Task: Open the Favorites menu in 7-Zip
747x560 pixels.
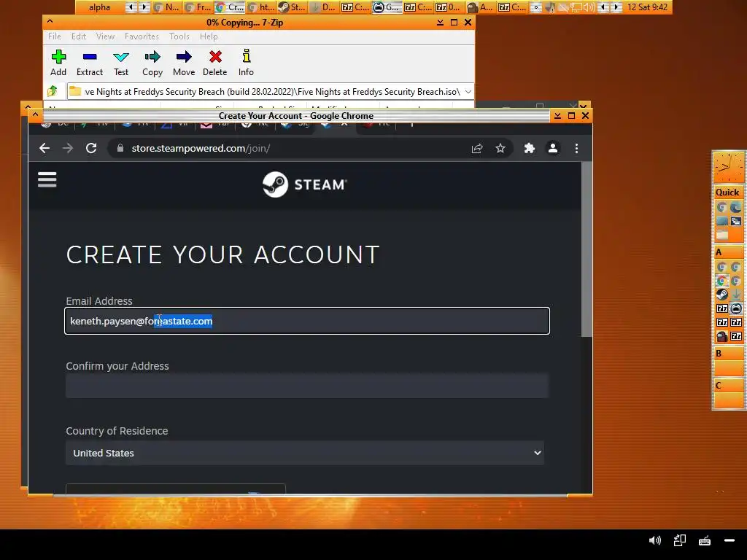Action: pyautogui.click(x=142, y=36)
